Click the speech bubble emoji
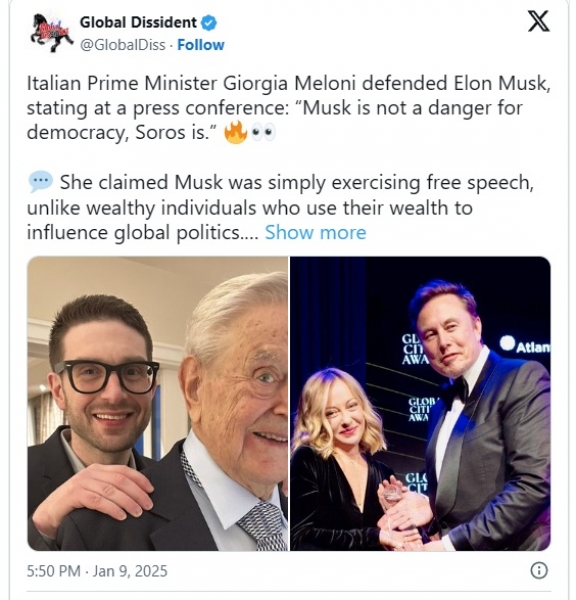576x600 pixels. [41, 181]
